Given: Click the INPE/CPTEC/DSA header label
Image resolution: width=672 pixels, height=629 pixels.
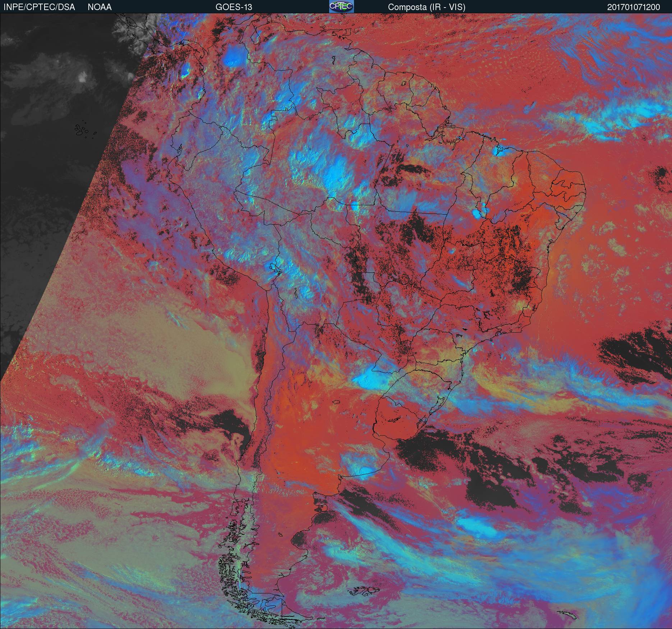Looking at the screenshot, I should [39, 7].
